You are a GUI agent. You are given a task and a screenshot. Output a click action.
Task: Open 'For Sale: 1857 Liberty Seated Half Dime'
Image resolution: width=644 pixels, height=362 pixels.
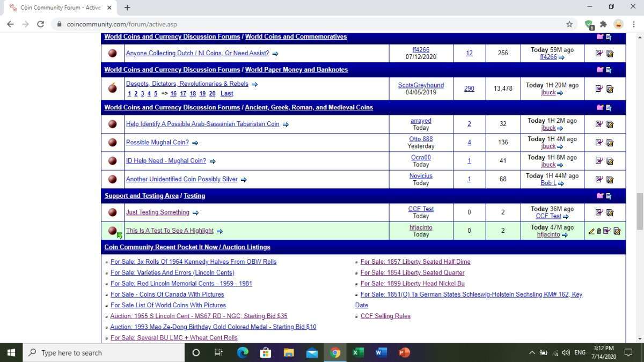[415, 262]
